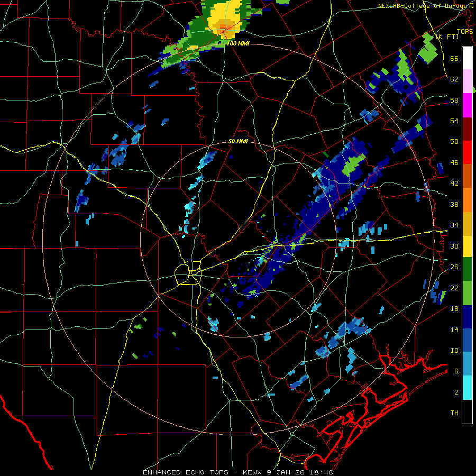476x476 pixels.
Task: Click the "50" value on the tops scale
Action: coord(454,142)
